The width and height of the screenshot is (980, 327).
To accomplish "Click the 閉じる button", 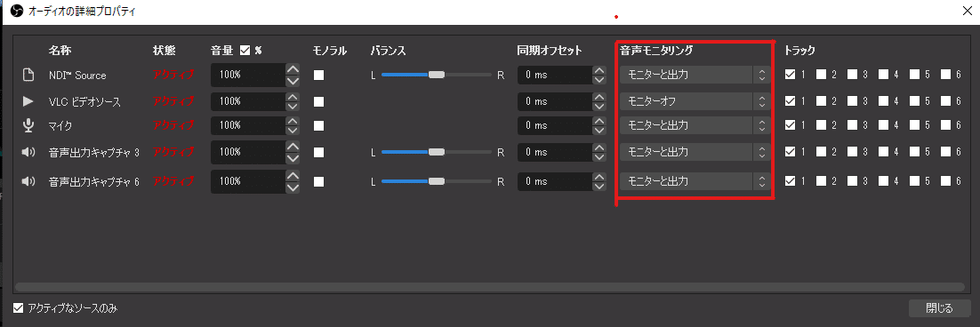I will pos(939,307).
